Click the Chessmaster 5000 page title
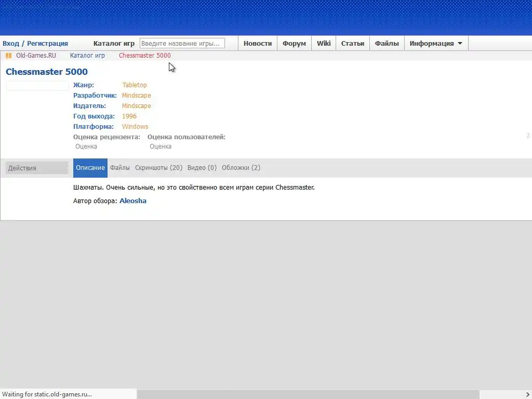This screenshot has width=532, height=399. click(46, 72)
